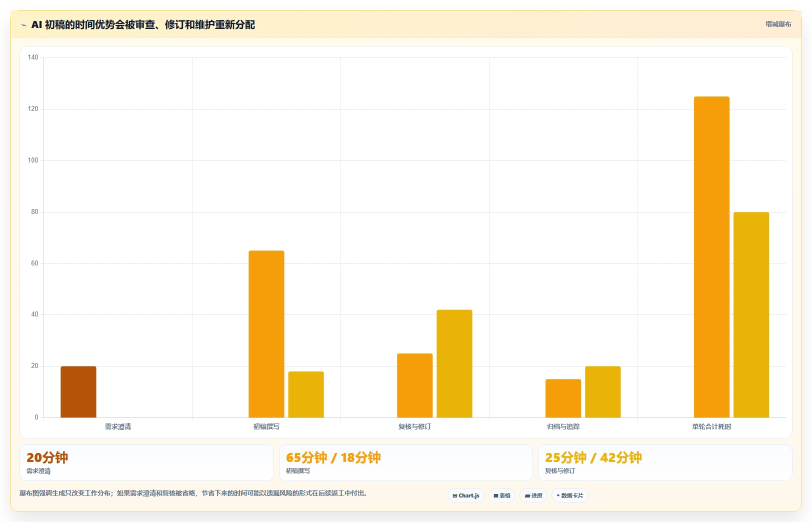Click the icon before the AI title
The width and height of the screenshot is (812, 522).
tap(23, 25)
